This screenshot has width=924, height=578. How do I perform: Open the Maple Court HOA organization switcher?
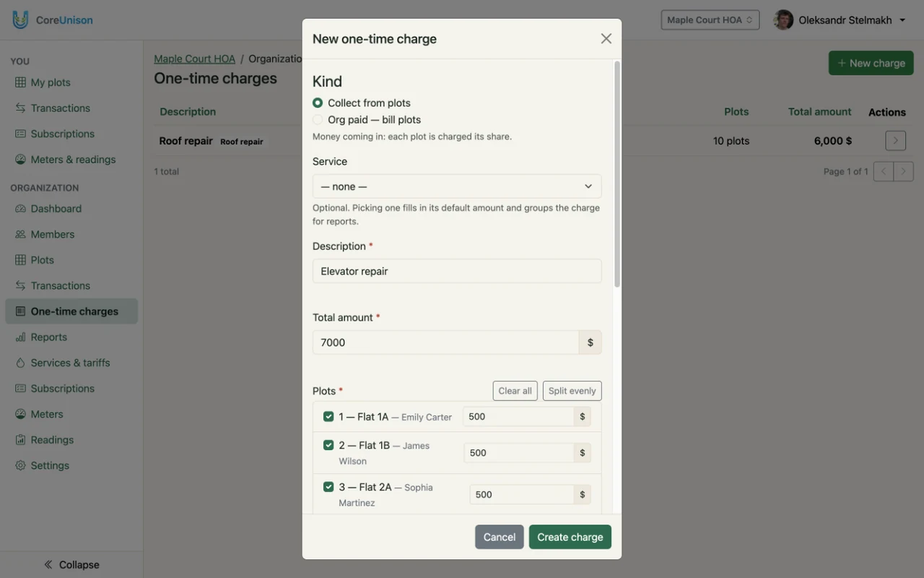[710, 20]
